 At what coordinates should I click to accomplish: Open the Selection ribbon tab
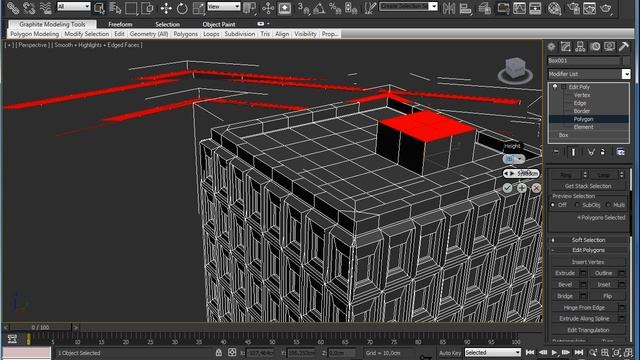coord(167,24)
